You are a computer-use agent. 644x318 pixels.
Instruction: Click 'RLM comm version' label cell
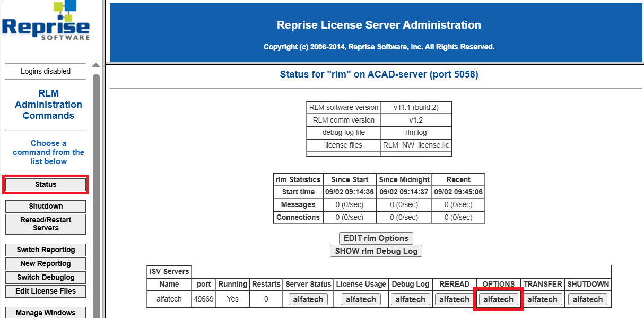click(x=344, y=120)
